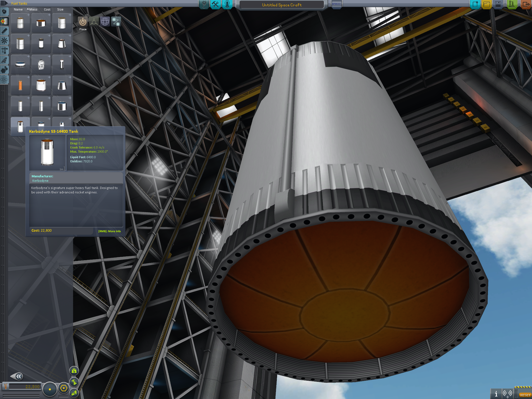
Task: Click the 'Kerbodyne S3-14400 Tank' tooltip title
Action: point(53,131)
